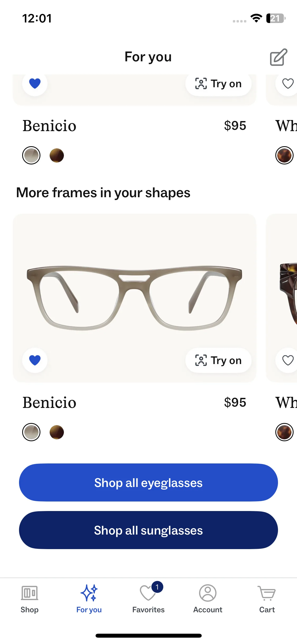
Task: Unfavorite the top Benicio card
Action: click(35, 84)
